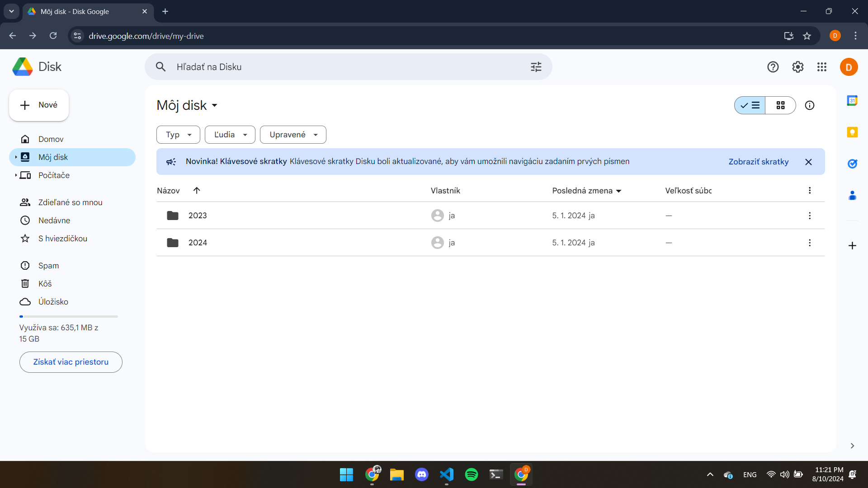The image size is (868, 488).
Task: Open the Windows Start menu
Action: [346, 474]
